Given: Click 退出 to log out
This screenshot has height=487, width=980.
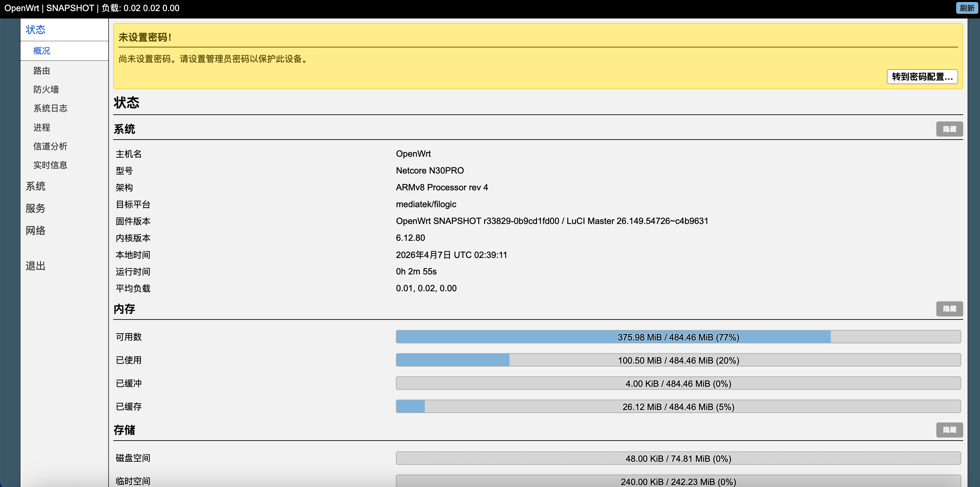Looking at the screenshot, I should pyautogui.click(x=35, y=266).
